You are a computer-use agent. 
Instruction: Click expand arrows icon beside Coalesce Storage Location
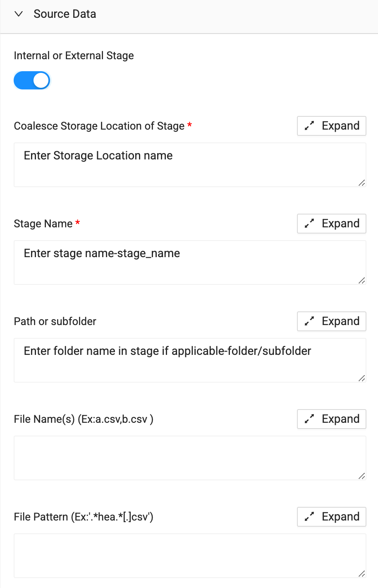click(309, 126)
